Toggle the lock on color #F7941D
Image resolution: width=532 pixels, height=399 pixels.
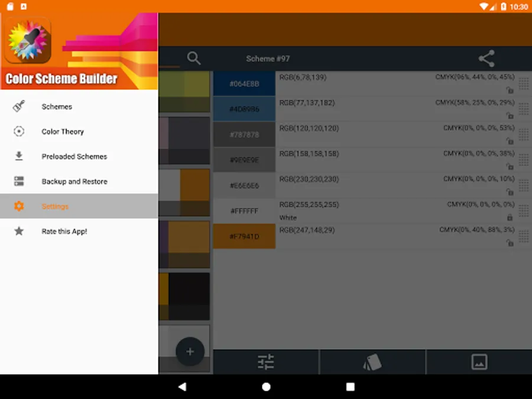tap(510, 244)
